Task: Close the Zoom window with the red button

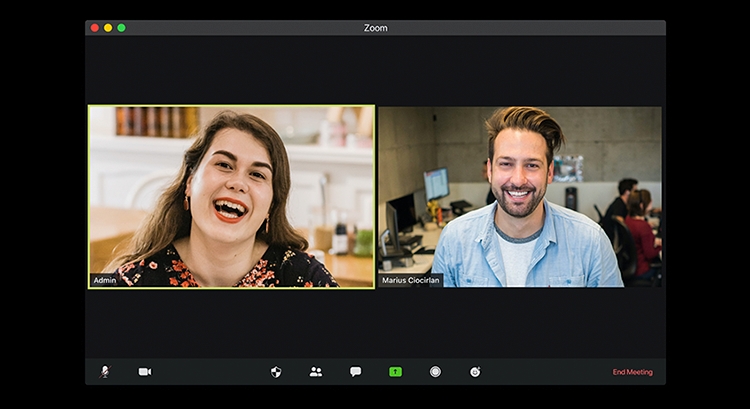Action: (x=95, y=28)
